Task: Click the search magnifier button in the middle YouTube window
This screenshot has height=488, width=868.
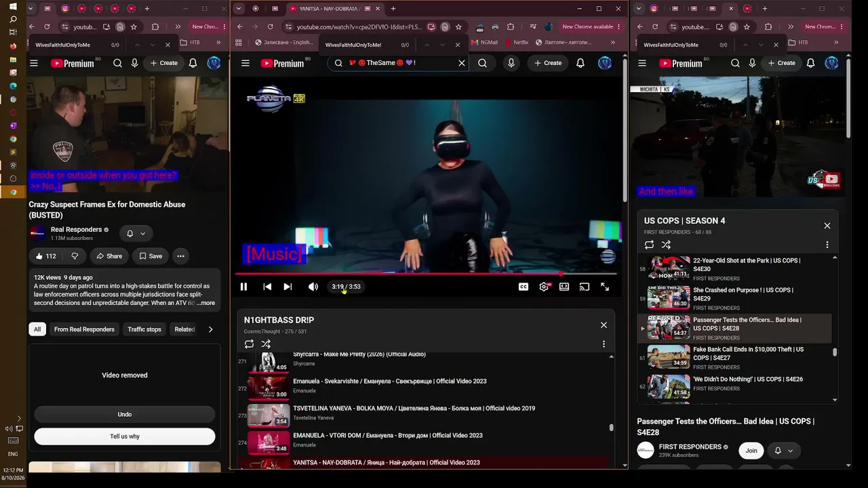Action: pyautogui.click(x=482, y=63)
